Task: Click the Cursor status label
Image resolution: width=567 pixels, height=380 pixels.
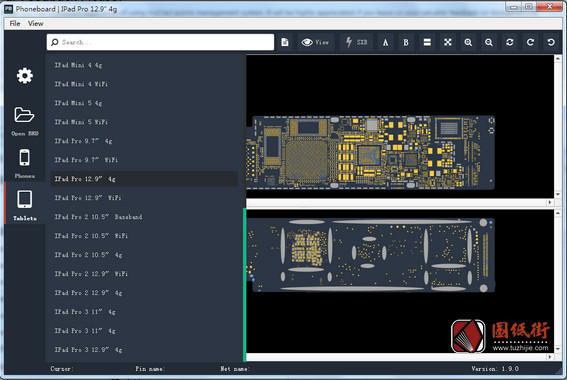Action: [x=62, y=369]
